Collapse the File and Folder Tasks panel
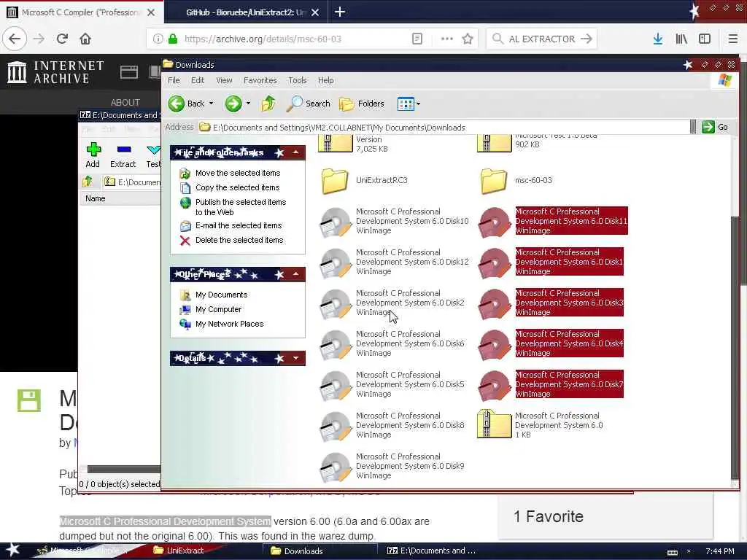The width and height of the screenshot is (747, 560). coord(296,152)
